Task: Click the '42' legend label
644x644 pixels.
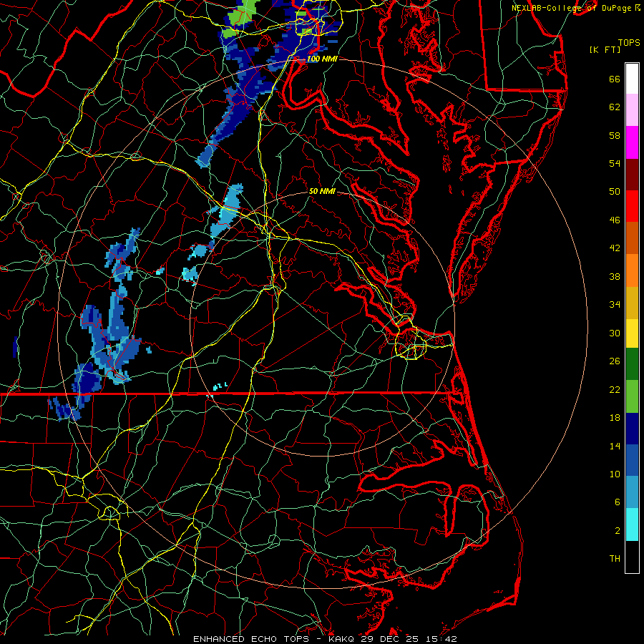Action: [615, 248]
